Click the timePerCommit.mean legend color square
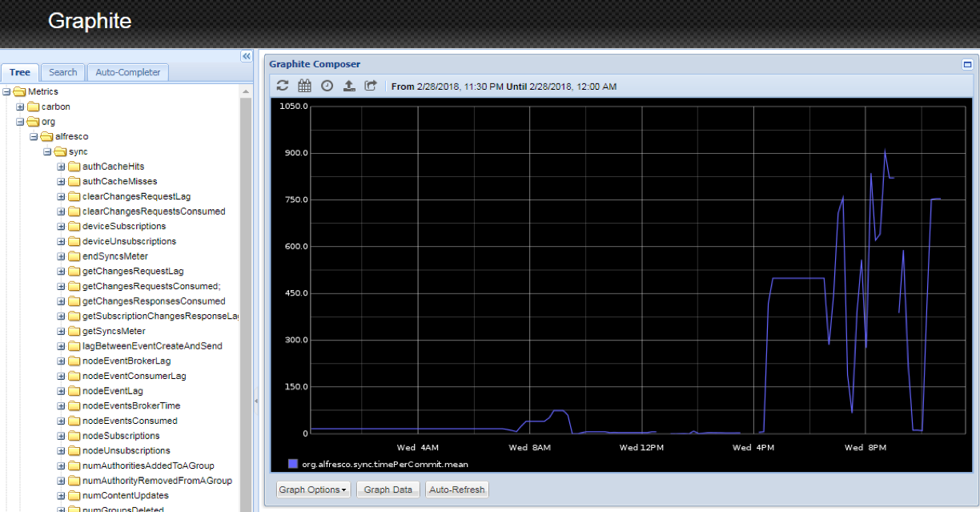 [x=293, y=464]
